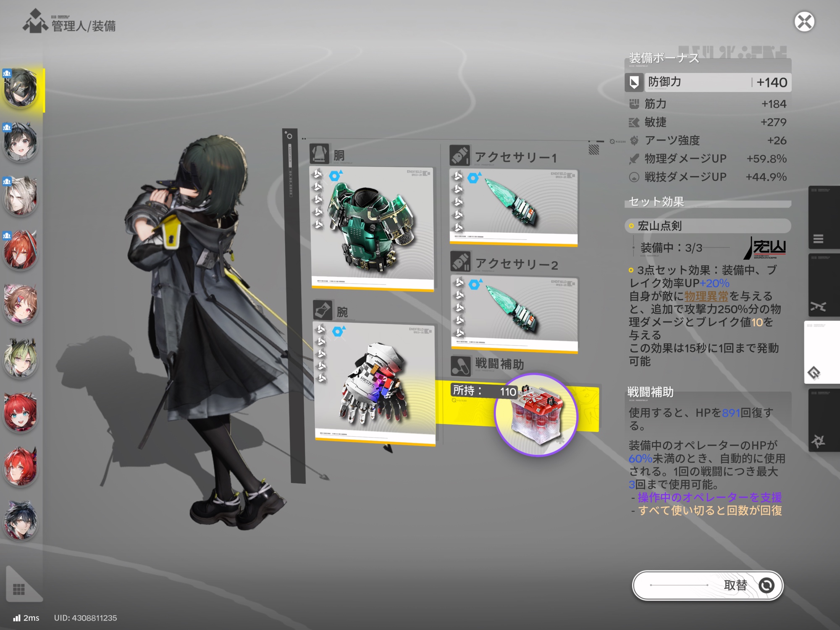Click the red battle-assist consumable item icon
Screen dimensions: 840x630
click(x=536, y=414)
